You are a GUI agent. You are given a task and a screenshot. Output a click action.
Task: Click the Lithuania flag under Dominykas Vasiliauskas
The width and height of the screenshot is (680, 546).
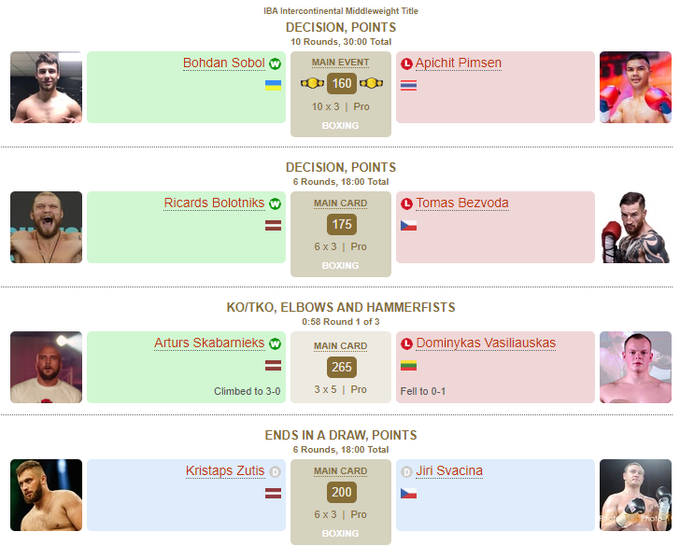tap(408, 366)
